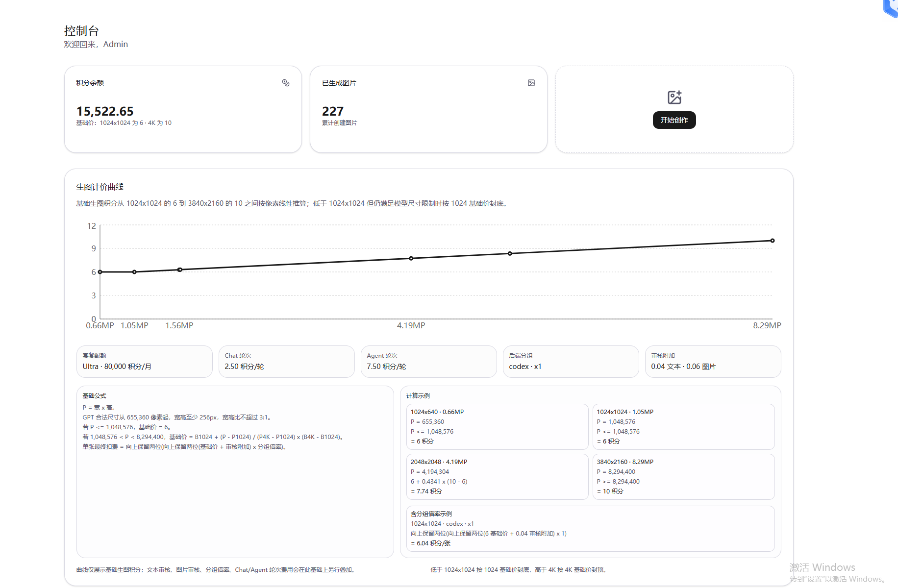Select the 1.56MP data point on chart
The height and width of the screenshot is (588, 898).
click(180, 269)
